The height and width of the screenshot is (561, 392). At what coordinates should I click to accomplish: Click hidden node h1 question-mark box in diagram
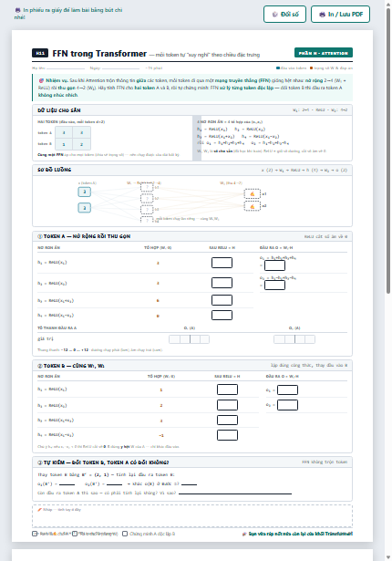tap(147, 188)
